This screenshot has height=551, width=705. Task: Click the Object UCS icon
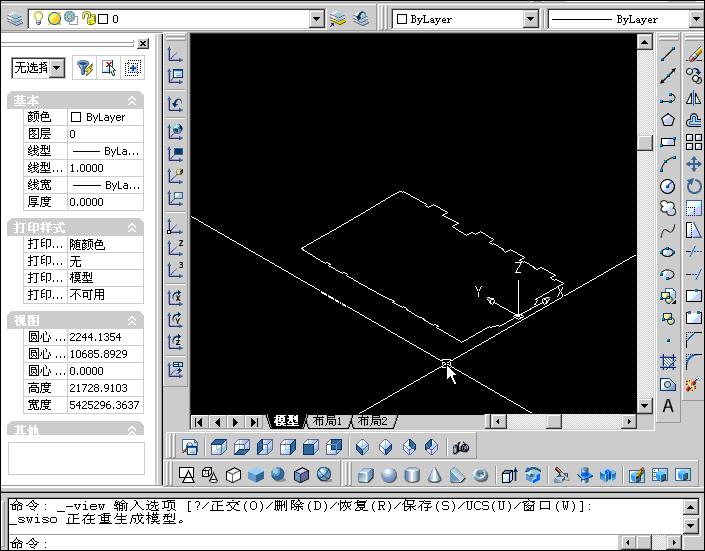pyautogui.click(x=175, y=153)
